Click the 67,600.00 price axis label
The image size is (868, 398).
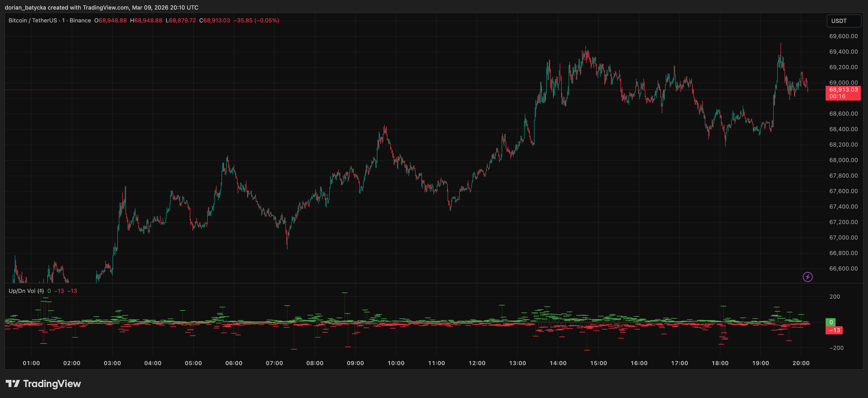tap(843, 191)
